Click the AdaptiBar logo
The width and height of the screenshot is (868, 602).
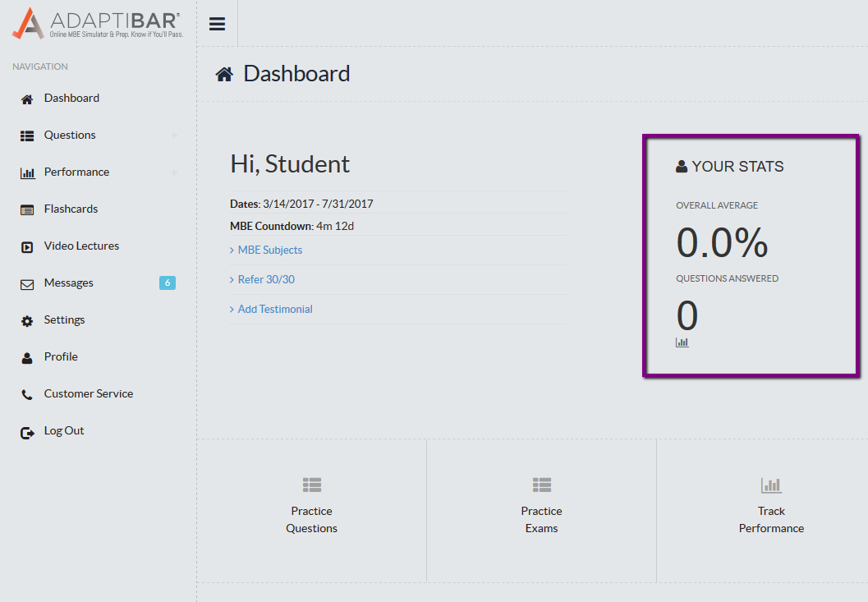(97, 24)
